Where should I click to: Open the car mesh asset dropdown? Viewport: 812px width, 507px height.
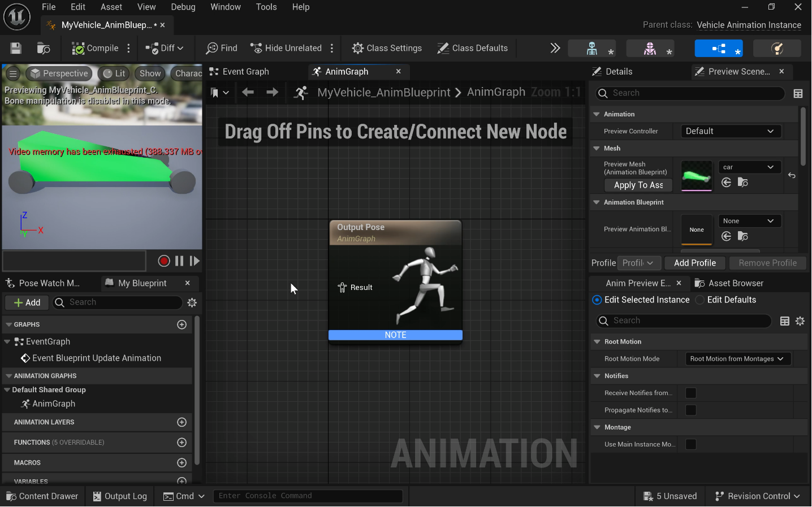tap(749, 167)
